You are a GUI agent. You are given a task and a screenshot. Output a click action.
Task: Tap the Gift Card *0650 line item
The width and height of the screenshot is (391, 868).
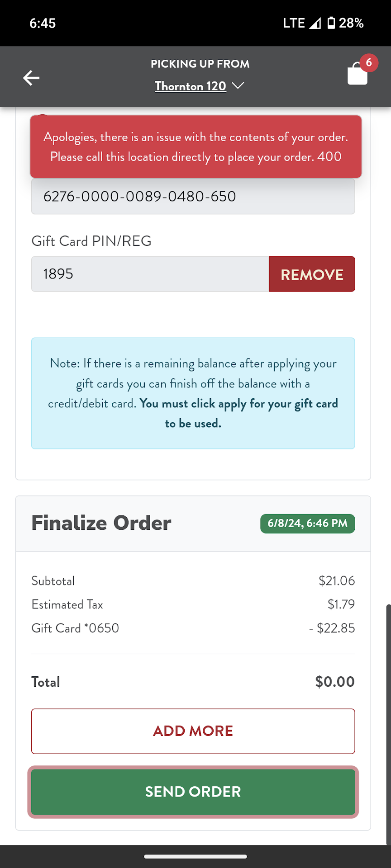click(x=76, y=628)
